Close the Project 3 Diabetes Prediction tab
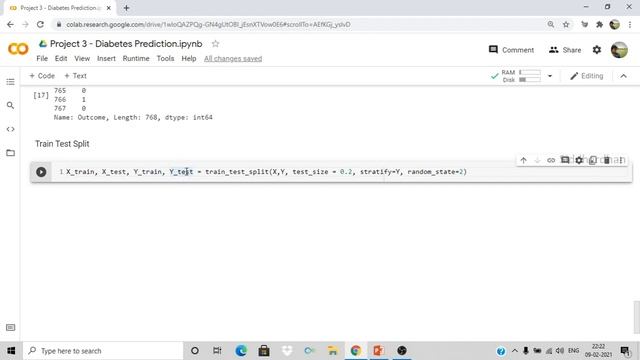 tap(109, 8)
